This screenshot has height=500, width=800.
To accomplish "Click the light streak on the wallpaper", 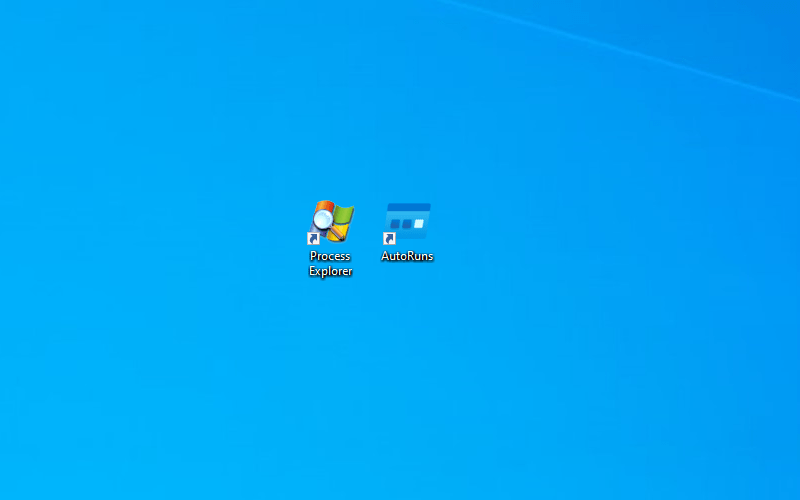I will (x=620, y=50).
